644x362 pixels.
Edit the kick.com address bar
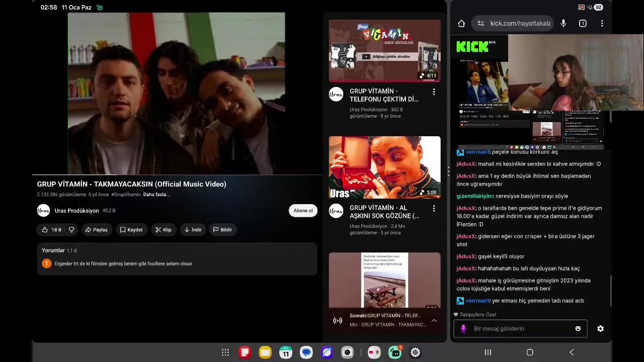tap(513, 23)
